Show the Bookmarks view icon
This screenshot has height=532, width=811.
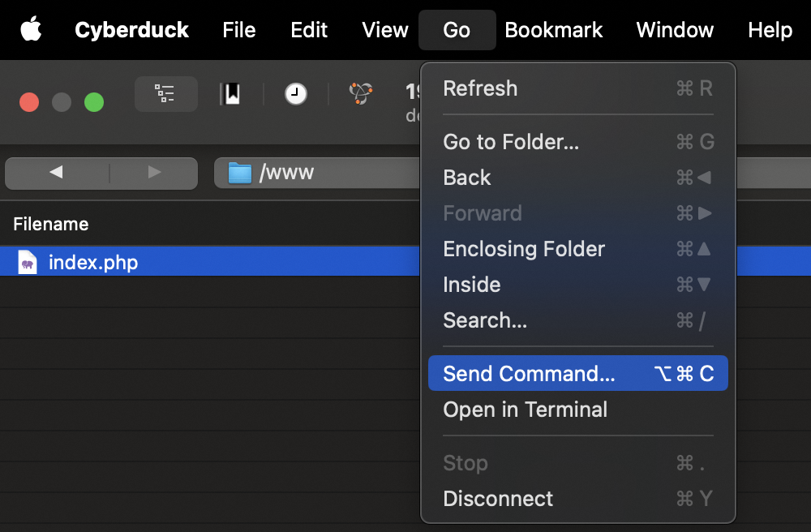[x=231, y=94]
